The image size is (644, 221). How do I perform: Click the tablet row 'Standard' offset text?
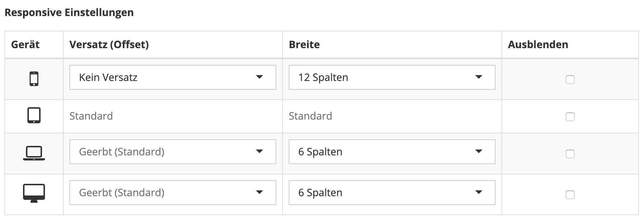click(x=91, y=116)
